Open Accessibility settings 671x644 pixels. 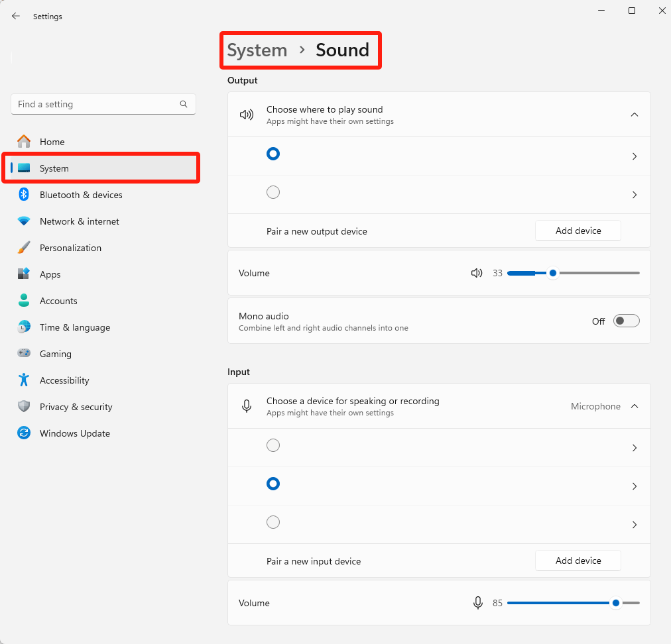(103, 380)
